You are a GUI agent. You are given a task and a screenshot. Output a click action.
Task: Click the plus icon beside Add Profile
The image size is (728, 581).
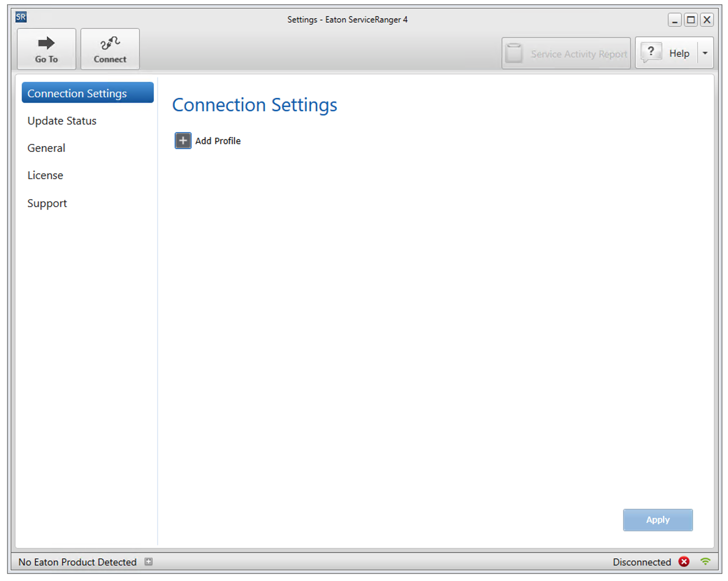(183, 141)
